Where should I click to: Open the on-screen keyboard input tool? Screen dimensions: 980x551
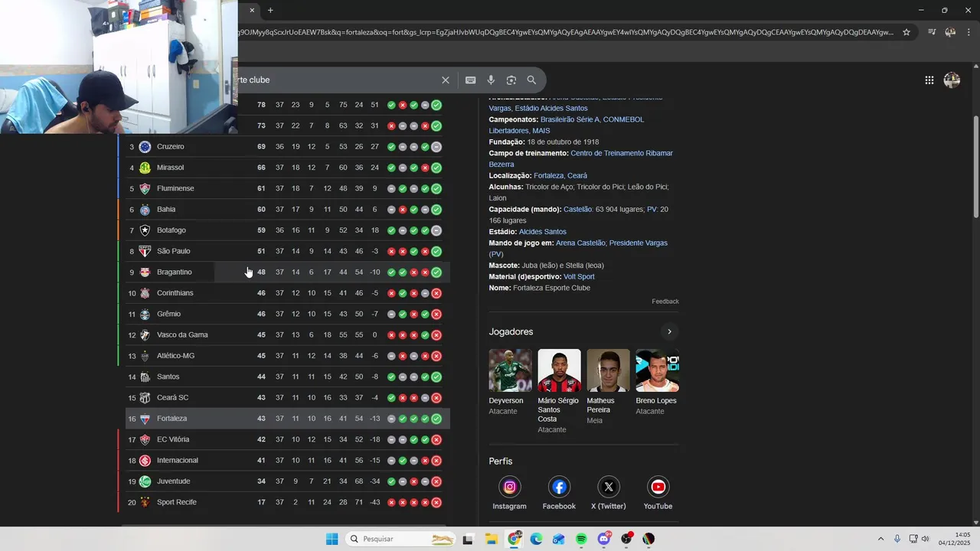click(470, 80)
